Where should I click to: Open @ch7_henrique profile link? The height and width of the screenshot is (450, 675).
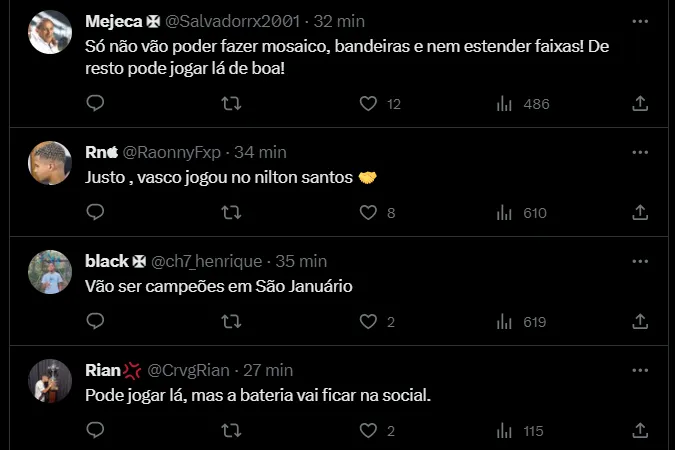pos(205,261)
